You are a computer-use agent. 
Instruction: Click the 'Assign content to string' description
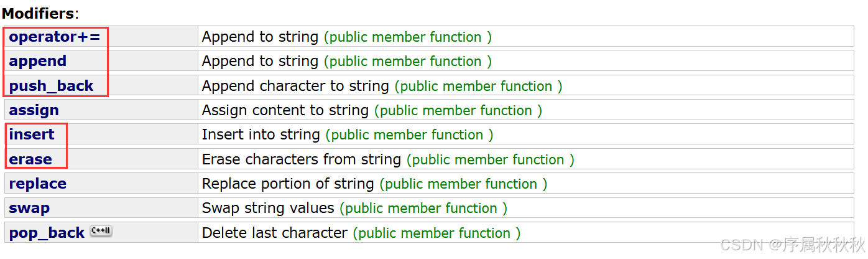pos(285,110)
